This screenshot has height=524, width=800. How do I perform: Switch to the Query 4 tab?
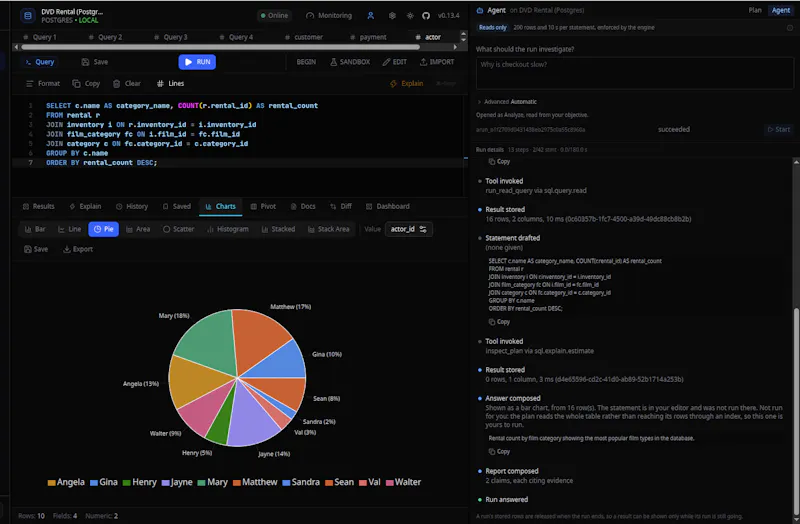[x=236, y=37]
